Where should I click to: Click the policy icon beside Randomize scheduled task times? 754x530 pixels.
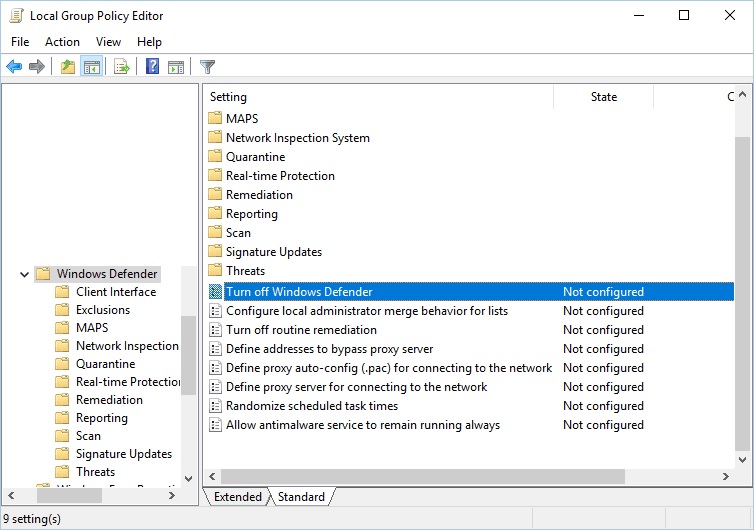(x=215, y=406)
